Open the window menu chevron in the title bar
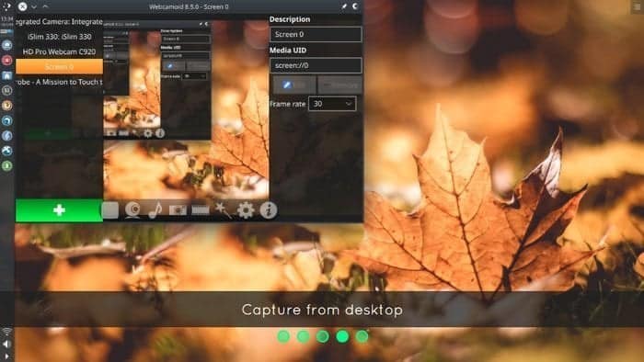Viewport: 644px width, 362px height. click(34, 6)
